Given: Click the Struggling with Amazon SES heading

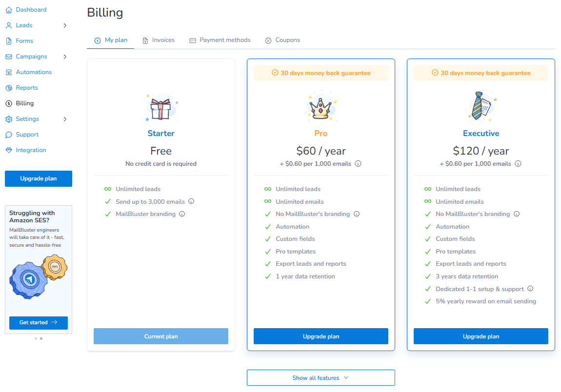Looking at the screenshot, I should [32, 216].
